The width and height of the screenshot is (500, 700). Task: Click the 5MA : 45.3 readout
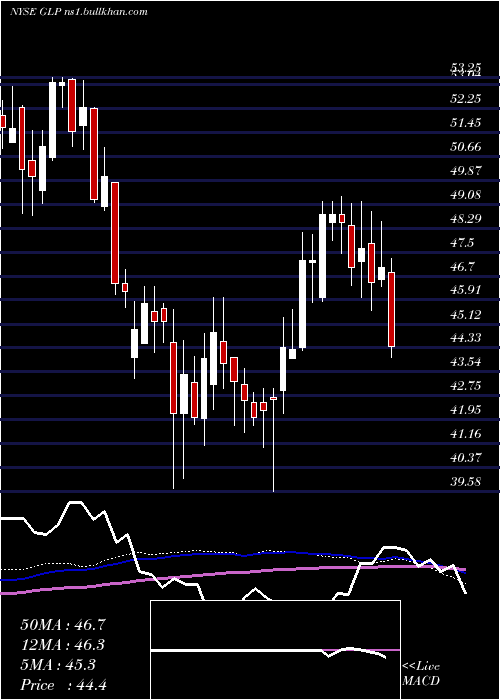point(58,665)
